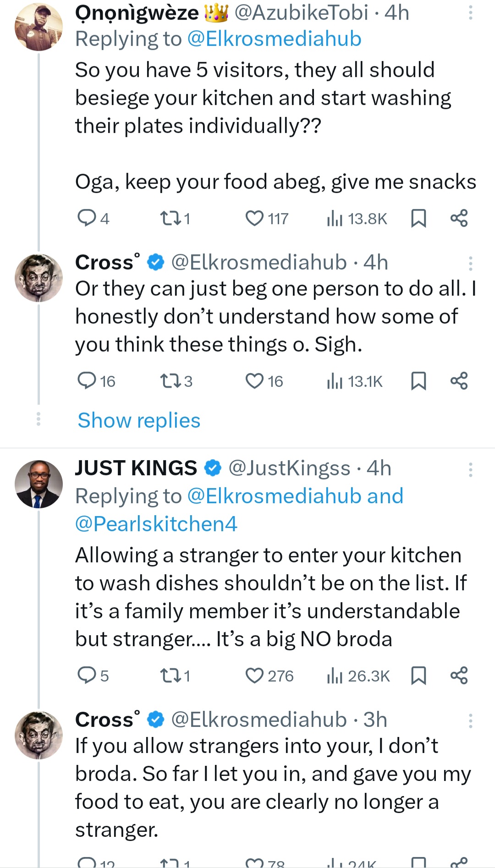Open JUST KINGS profile picture
The image size is (495, 868).
tap(38, 484)
